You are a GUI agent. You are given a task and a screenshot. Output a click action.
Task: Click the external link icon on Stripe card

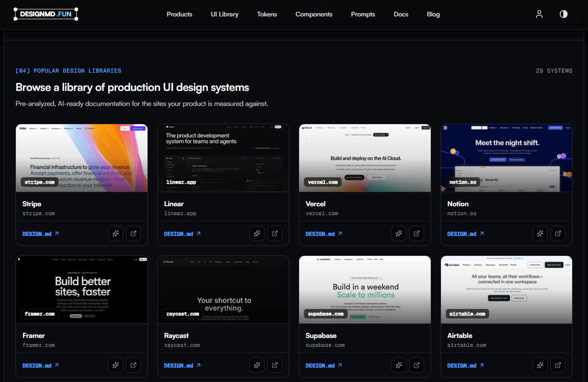(x=133, y=233)
